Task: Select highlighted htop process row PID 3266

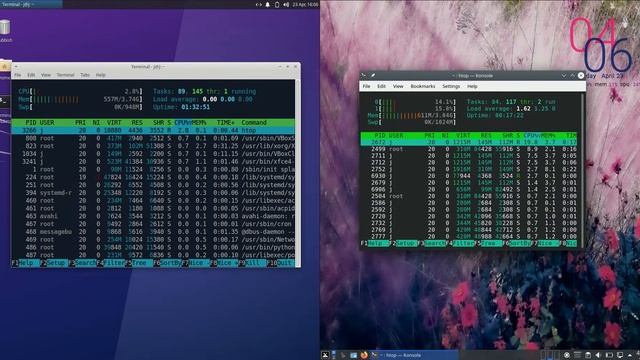Action: point(153,130)
